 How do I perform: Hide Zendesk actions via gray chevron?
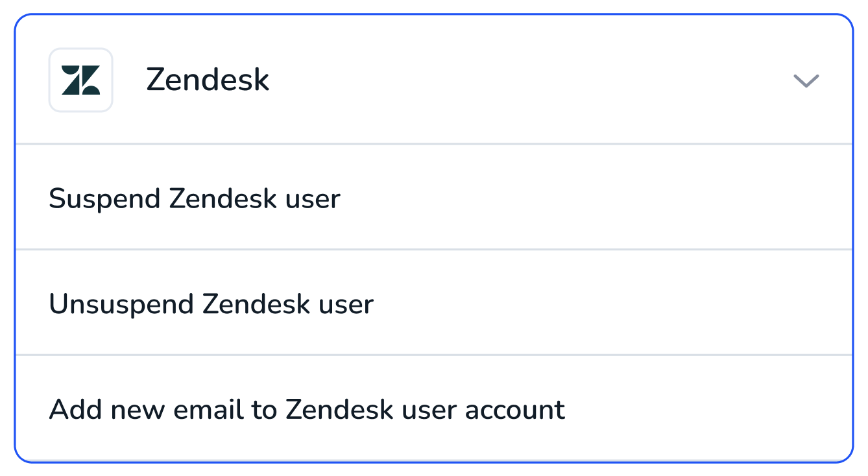[x=806, y=80]
